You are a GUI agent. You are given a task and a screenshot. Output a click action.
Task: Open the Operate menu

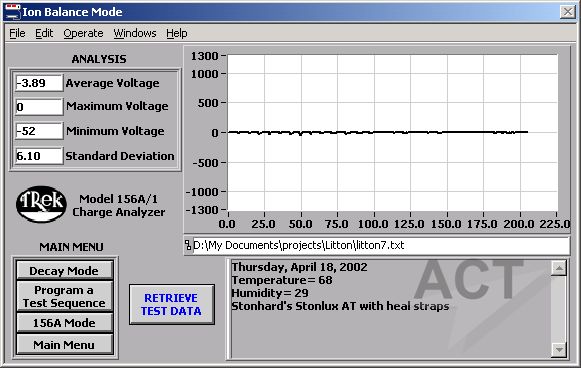[83, 33]
